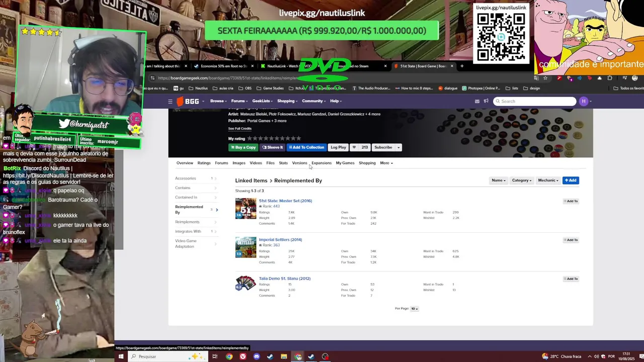This screenshot has height=362, width=644.
Task: Launch Chrome from the taskbar
Action: coord(229,356)
